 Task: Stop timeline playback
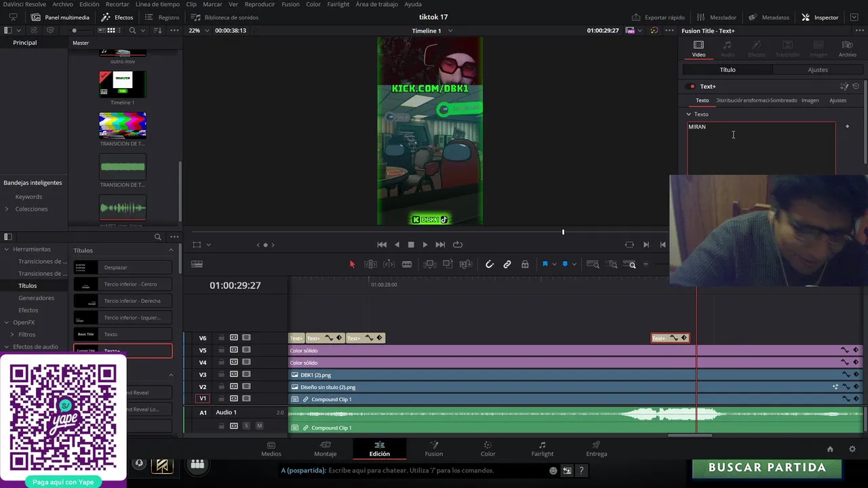coord(410,245)
